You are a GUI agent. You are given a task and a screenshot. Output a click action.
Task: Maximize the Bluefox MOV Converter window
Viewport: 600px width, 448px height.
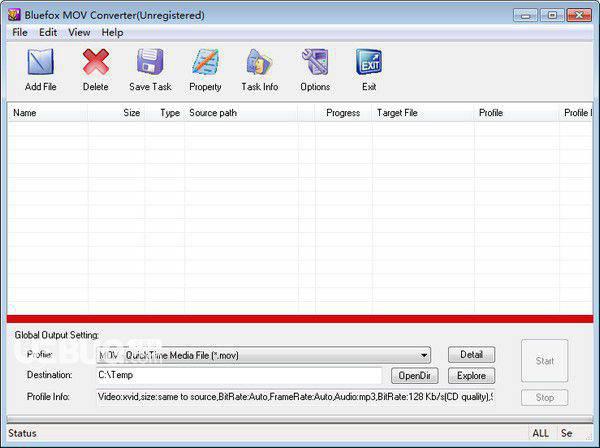[552, 16]
